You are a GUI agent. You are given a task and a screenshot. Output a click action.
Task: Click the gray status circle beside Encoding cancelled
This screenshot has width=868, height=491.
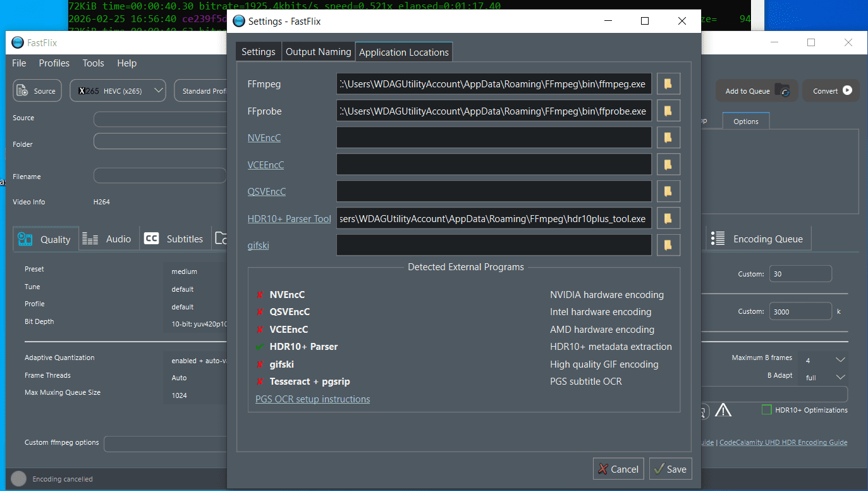(x=19, y=479)
